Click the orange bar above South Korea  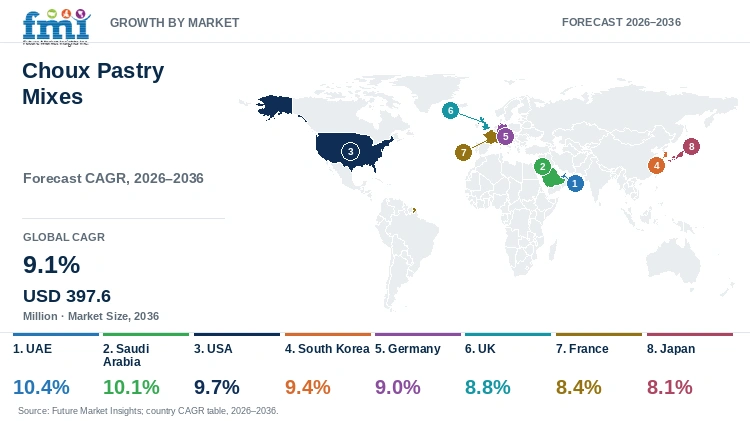click(328, 334)
